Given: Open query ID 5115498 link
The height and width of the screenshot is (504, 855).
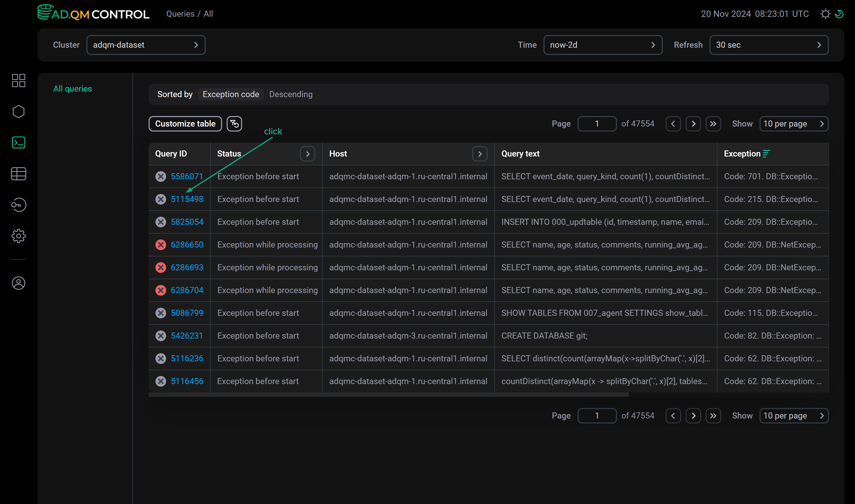Looking at the screenshot, I should (x=187, y=199).
